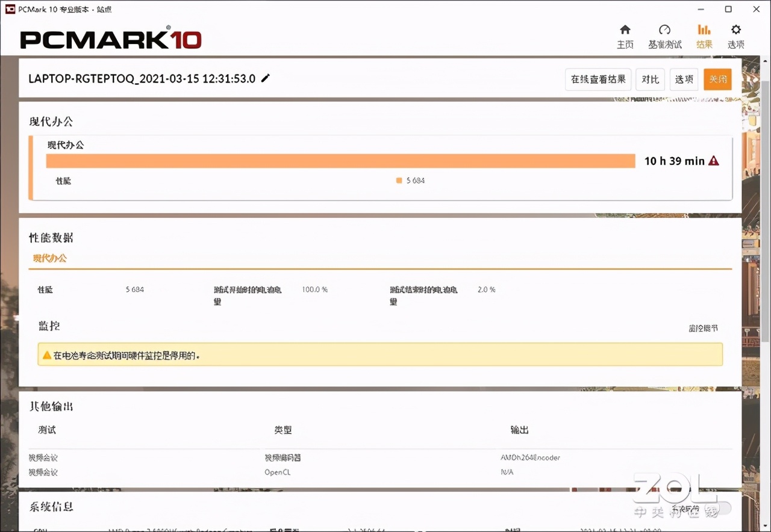Click the 输出 column header
Image resolution: width=771 pixels, height=532 pixels.
(519, 430)
